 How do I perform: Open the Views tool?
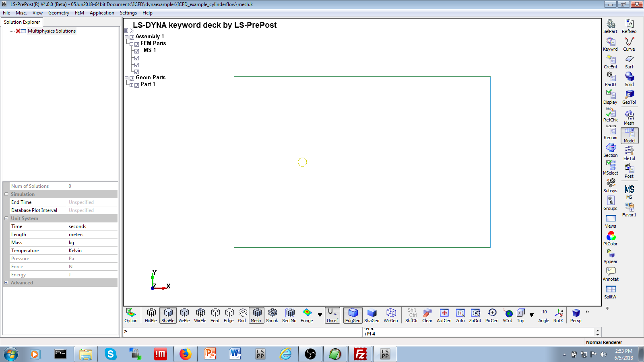pyautogui.click(x=610, y=221)
